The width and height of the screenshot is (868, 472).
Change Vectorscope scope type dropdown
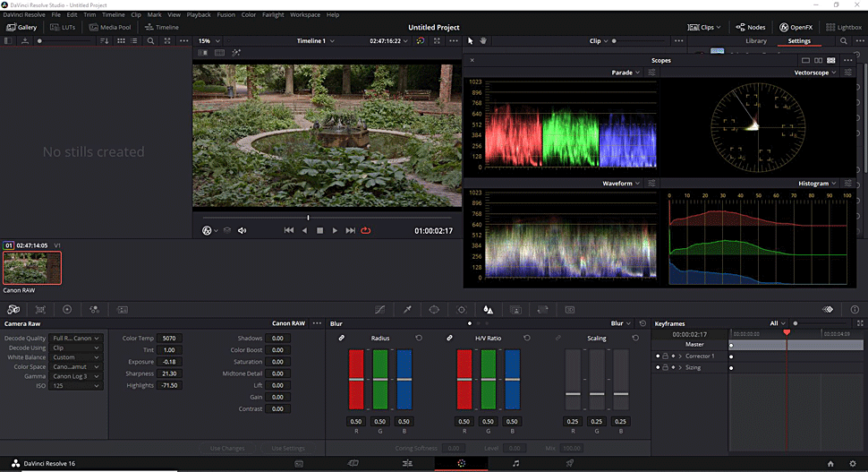[815, 73]
